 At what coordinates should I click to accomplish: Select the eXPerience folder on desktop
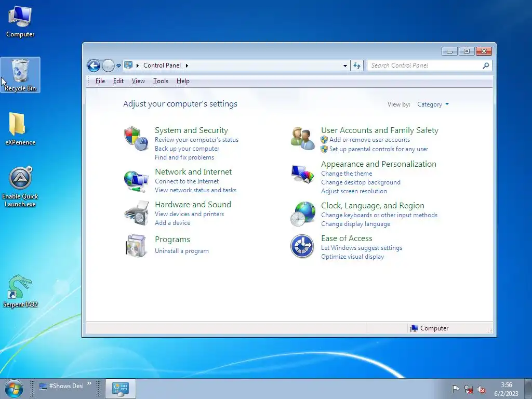pyautogui.click(x=20, y=129)
